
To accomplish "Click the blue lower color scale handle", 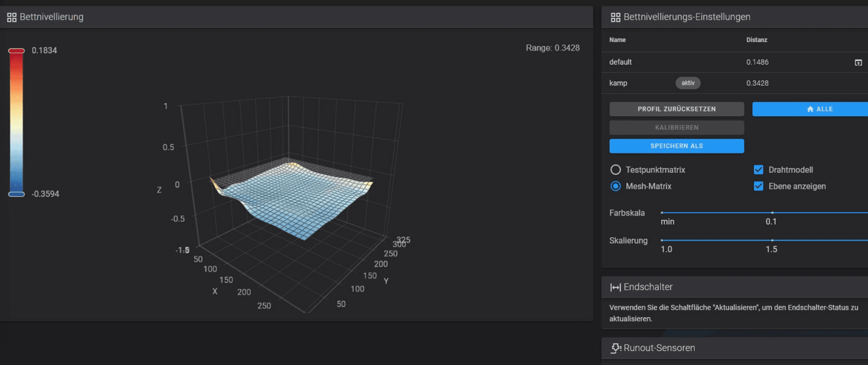I will point(16,194).
